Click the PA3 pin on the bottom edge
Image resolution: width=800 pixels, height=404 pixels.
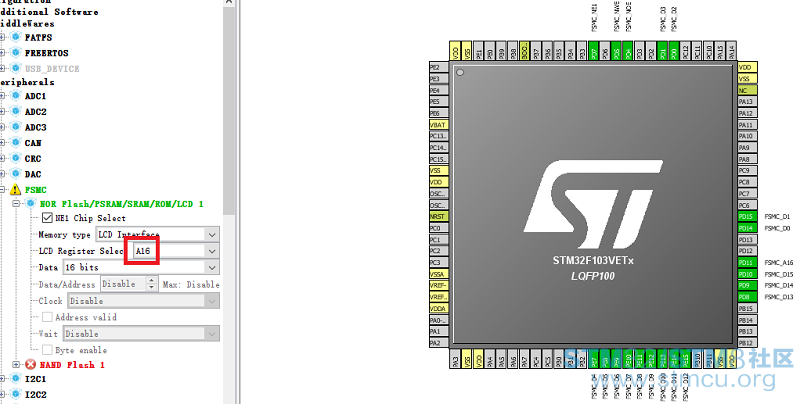tap(455, 359)
